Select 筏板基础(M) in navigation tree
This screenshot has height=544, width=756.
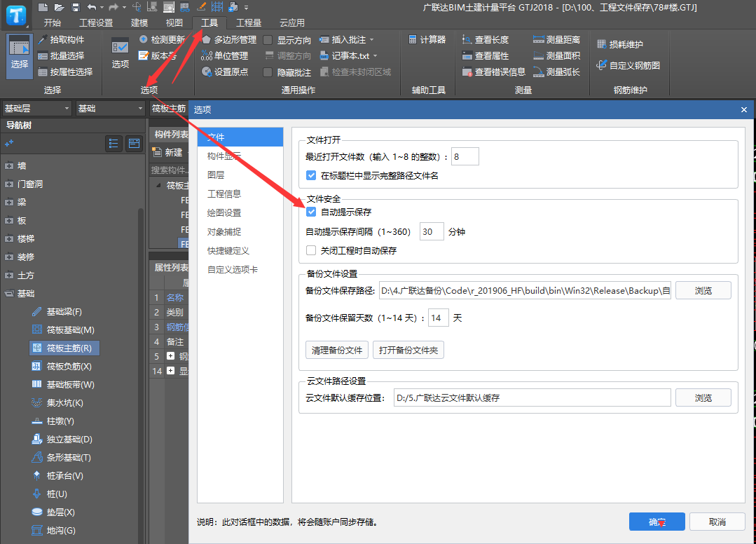(x=63, y=330)
